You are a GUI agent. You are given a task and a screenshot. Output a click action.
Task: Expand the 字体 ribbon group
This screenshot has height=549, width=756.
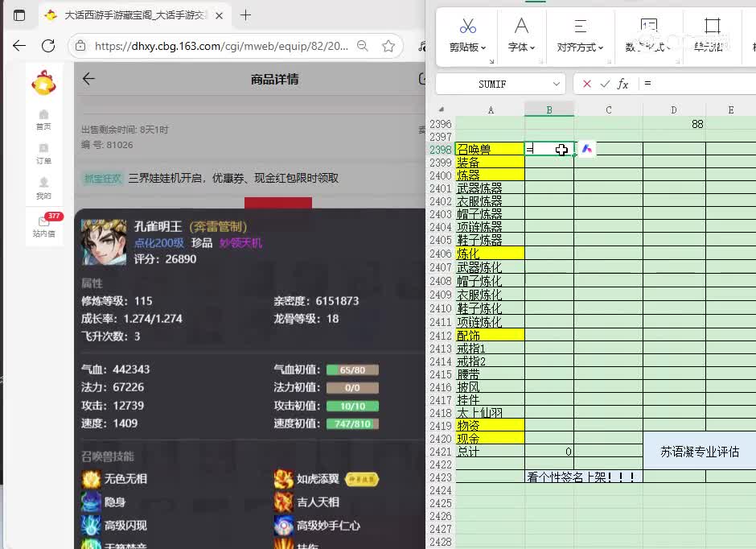521,47
